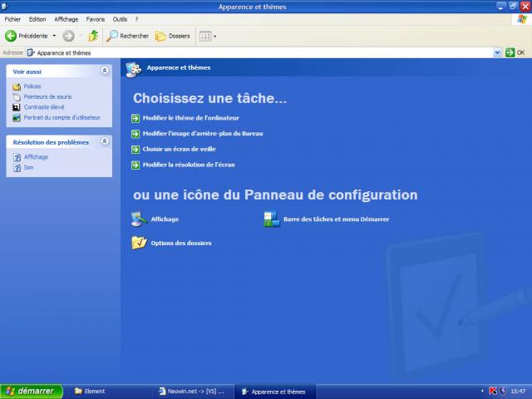
Task: Click the forward navigation arrow icon
Action: coord(68,36)
